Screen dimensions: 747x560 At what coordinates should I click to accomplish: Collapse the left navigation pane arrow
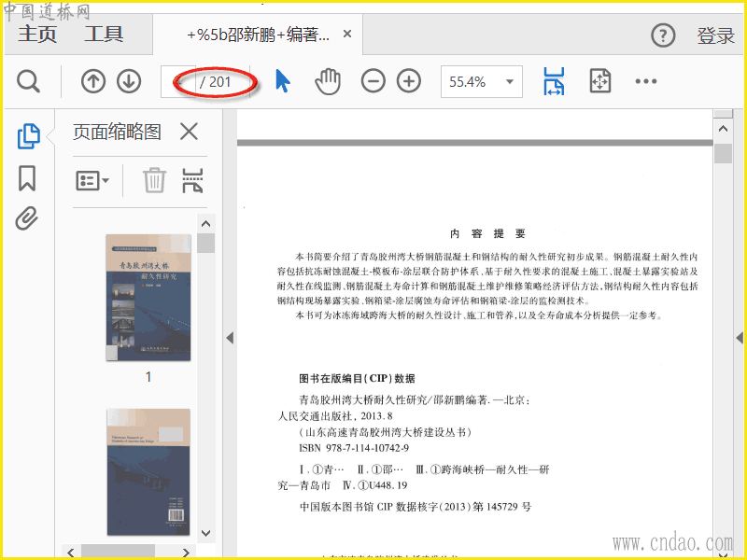[x=230, y=338]
